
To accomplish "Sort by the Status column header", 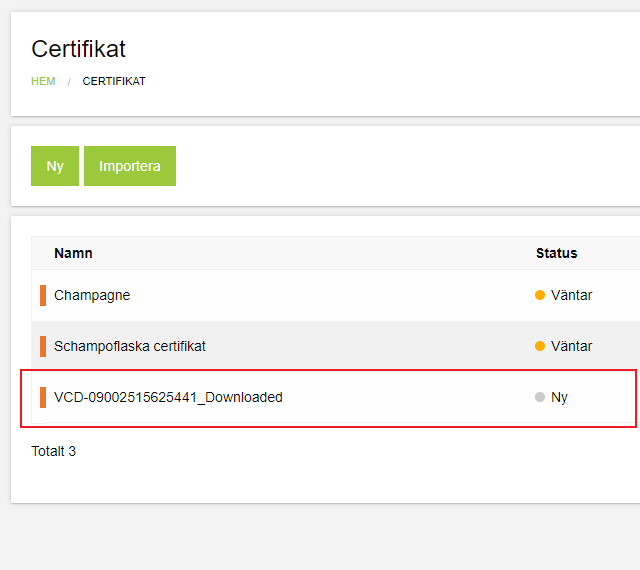I will point(556,253).
